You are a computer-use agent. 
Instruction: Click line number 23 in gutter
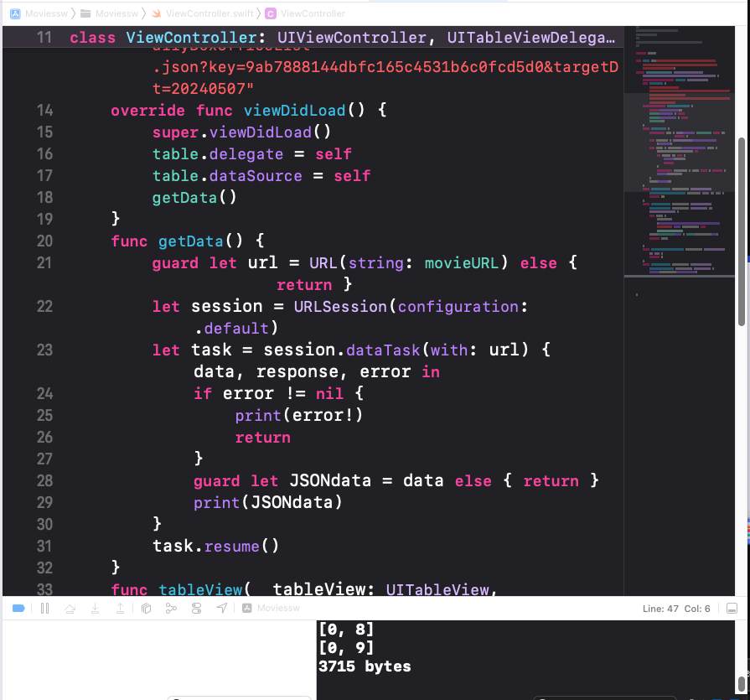[45, 350]
